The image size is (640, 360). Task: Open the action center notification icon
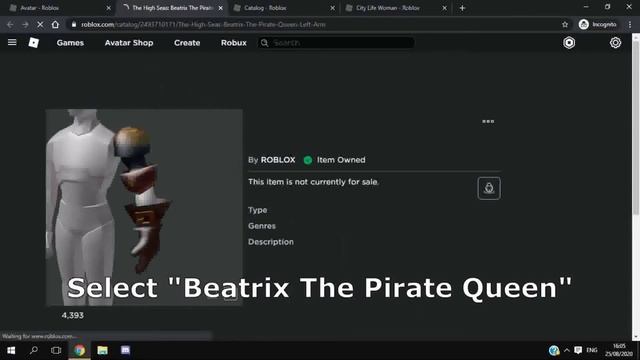[x=578, y=350]
